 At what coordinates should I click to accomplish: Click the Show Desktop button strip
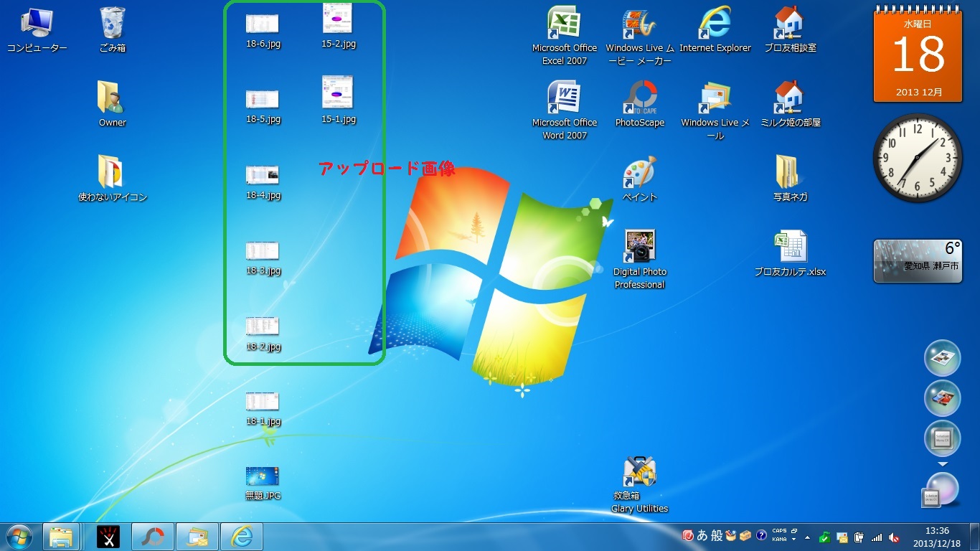(975, 537)
